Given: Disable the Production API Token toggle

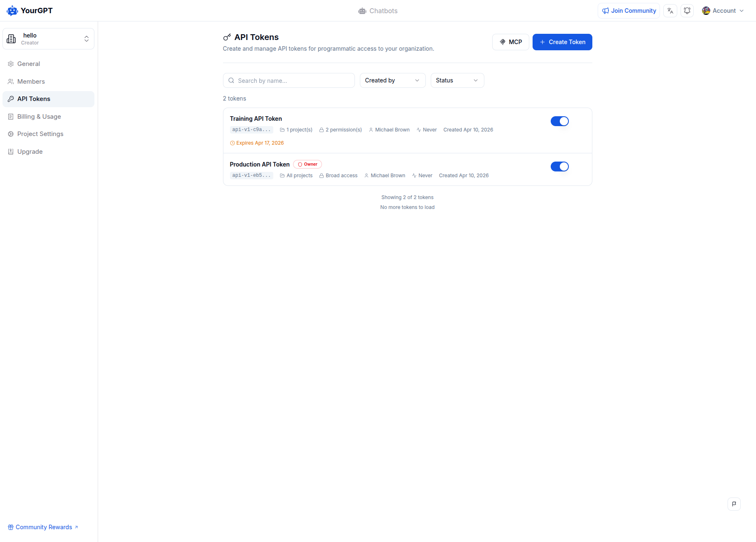Looking at the screenshot, I should coord(559,167).
